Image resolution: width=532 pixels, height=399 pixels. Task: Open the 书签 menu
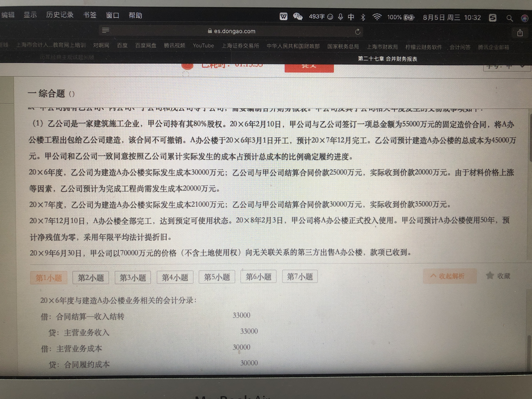[x=90, y=15]
